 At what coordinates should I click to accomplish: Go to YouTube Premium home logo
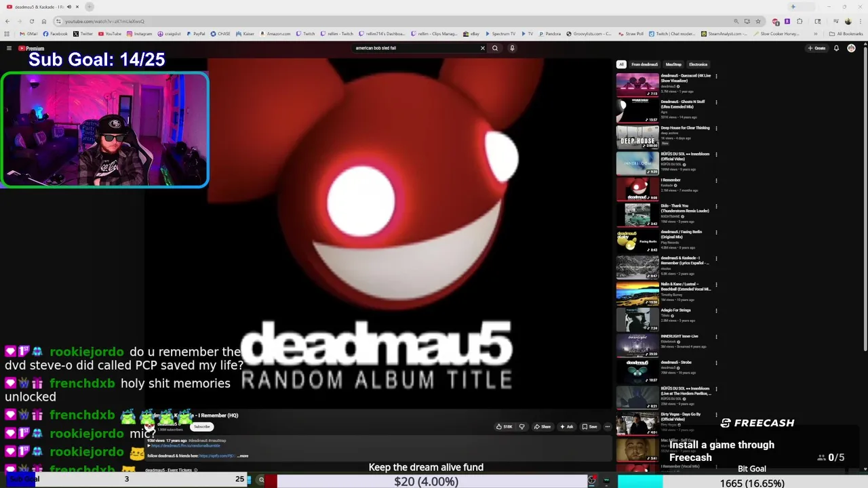point(31,48)
